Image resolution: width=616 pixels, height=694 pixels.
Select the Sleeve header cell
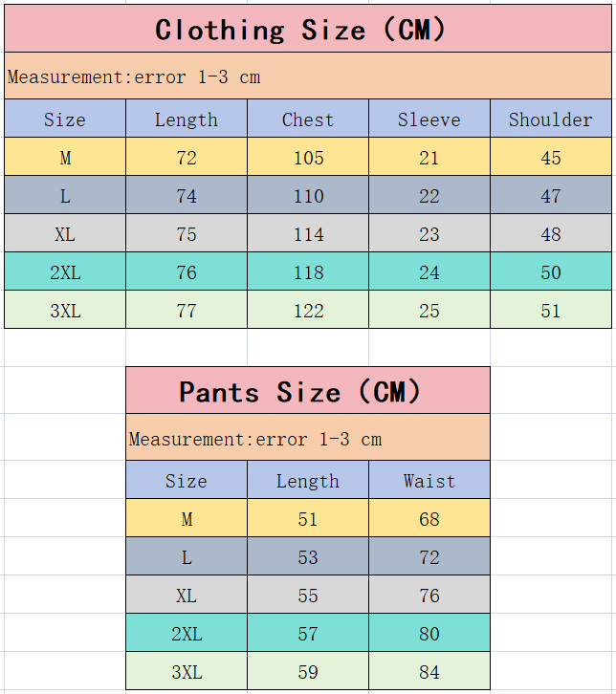point(429,119)
